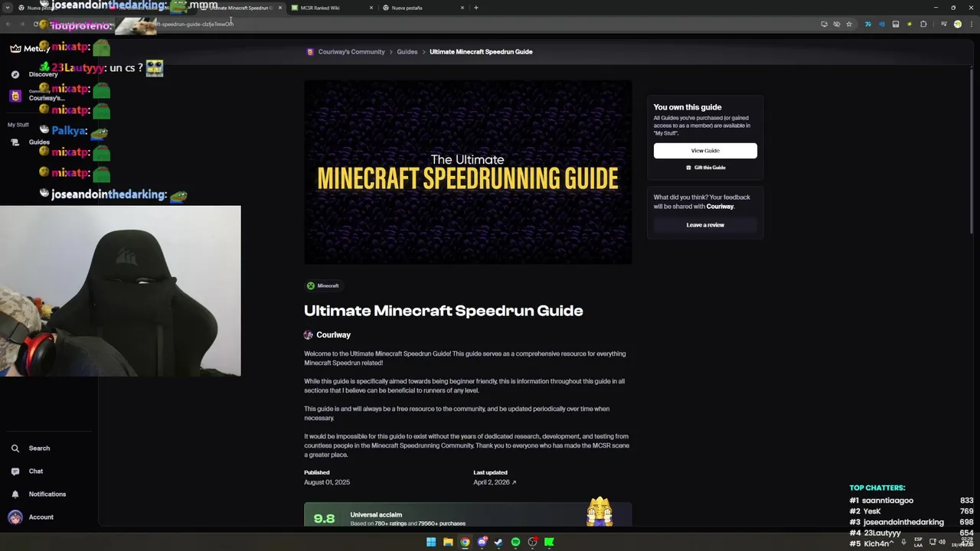Screen dimensions: 980x551
Task: Click the Leave a review button
Action: tap(705, 225)
